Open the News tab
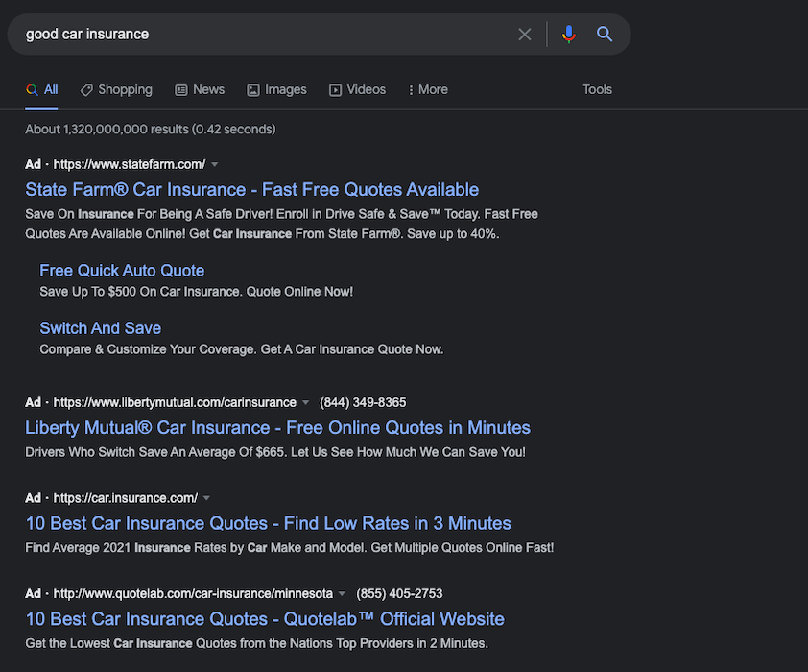Screen dimensions: 808x672 click(200, 89)
